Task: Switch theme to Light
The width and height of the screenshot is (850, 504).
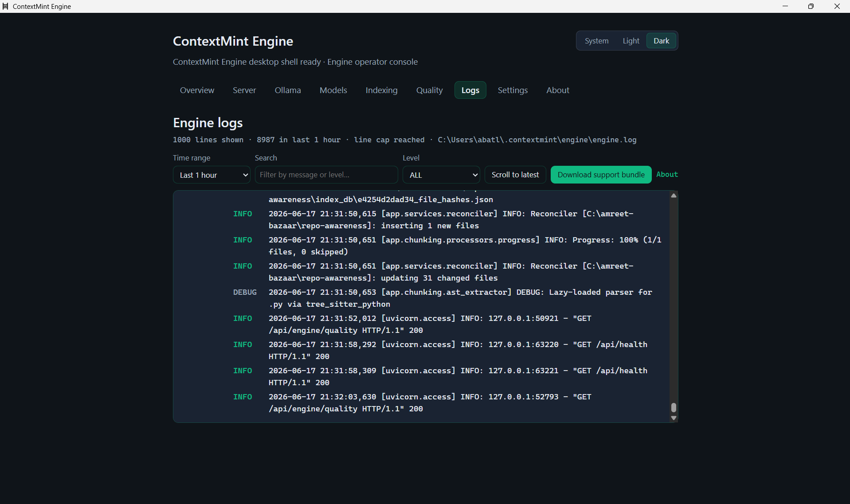Action: point(631,41)
